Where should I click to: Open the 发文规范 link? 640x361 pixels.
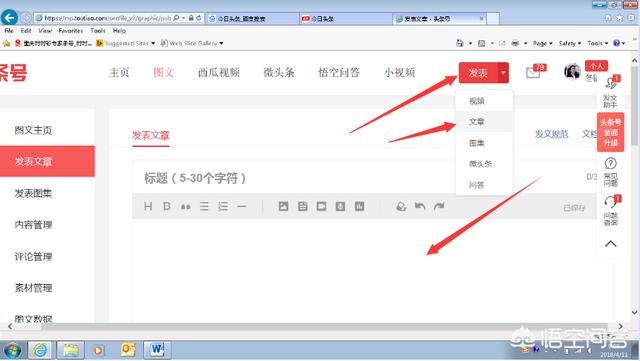(551, 134)
